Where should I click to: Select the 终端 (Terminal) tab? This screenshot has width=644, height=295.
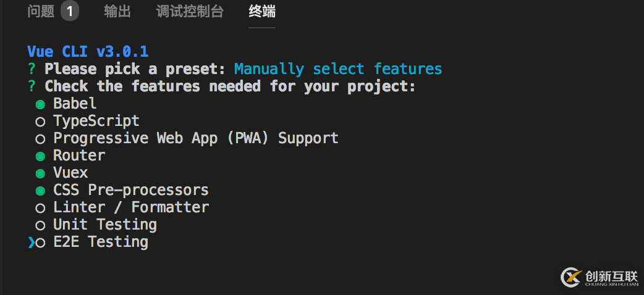click(262, 12)
